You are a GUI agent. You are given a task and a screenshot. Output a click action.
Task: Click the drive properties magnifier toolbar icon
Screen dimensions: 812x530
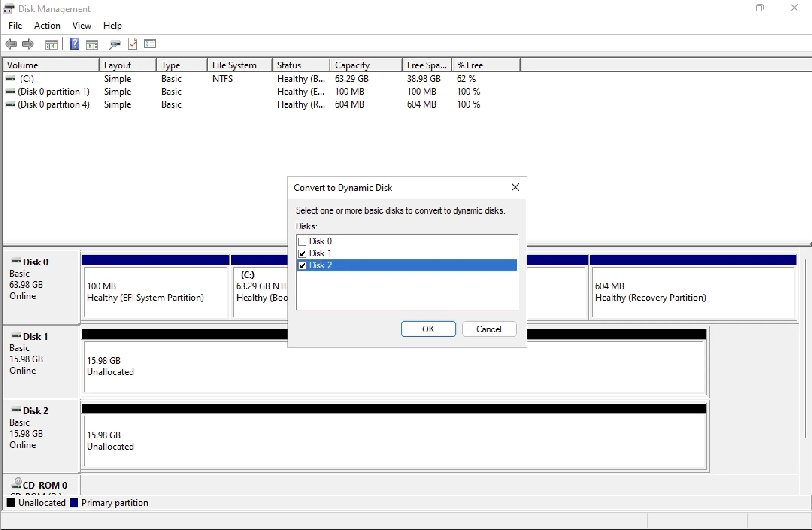click(115, 44)
